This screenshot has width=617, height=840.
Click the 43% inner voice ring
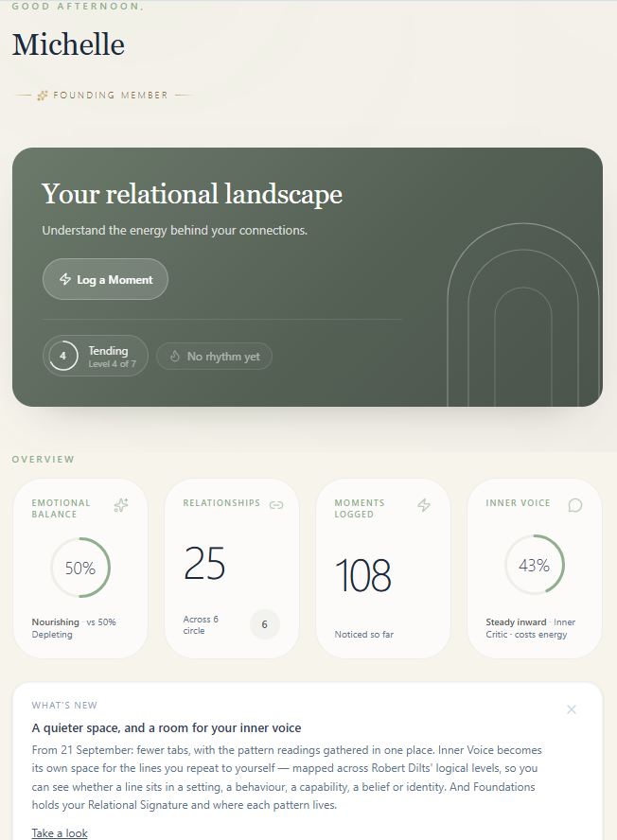pyautogui.click(x=535, y=565)
